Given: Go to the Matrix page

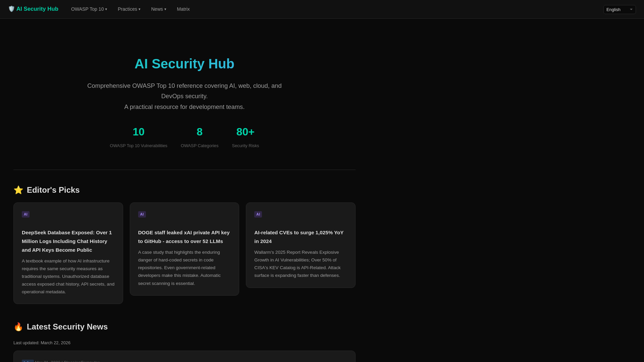Looking at the screenshot, I should tap(183, 9).
